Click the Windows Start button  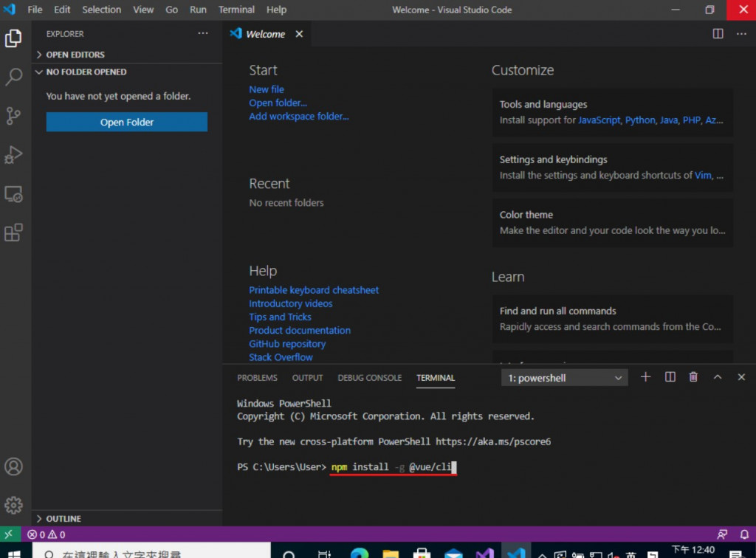[x=15, y=553]
